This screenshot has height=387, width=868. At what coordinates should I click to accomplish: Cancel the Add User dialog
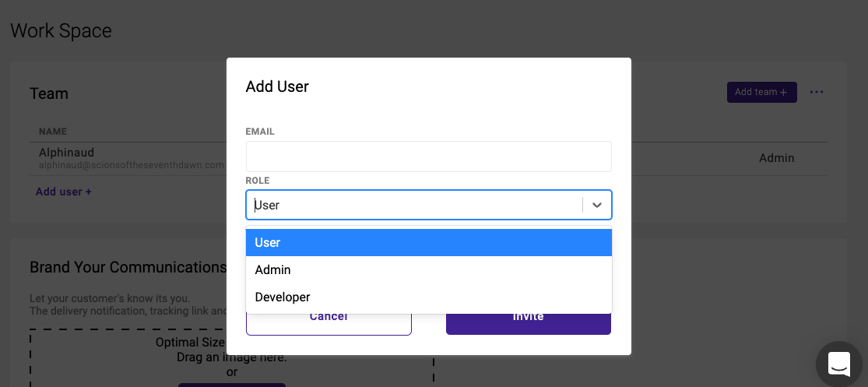tap(329, 323)
